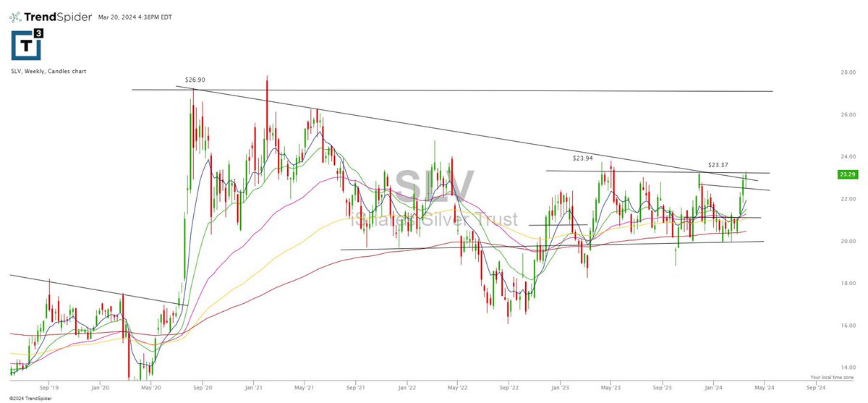Click the Jan '23 date axis label

[x=561, y=388]
